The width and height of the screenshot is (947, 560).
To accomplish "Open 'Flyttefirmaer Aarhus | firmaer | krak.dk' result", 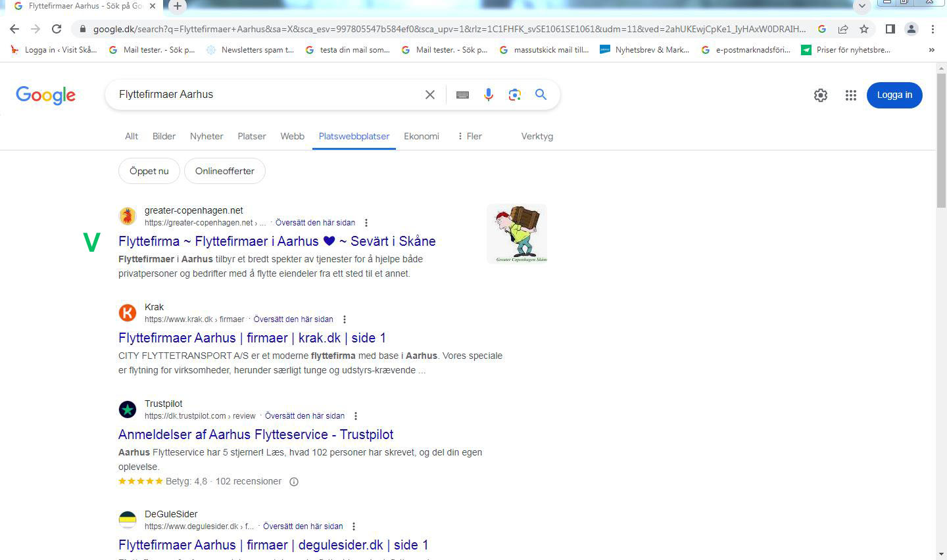I will 252,338.
